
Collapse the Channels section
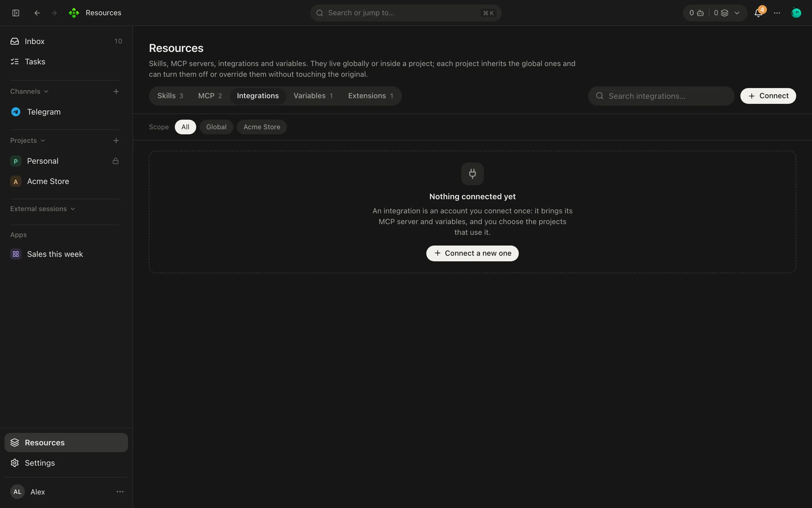(29, 91)
